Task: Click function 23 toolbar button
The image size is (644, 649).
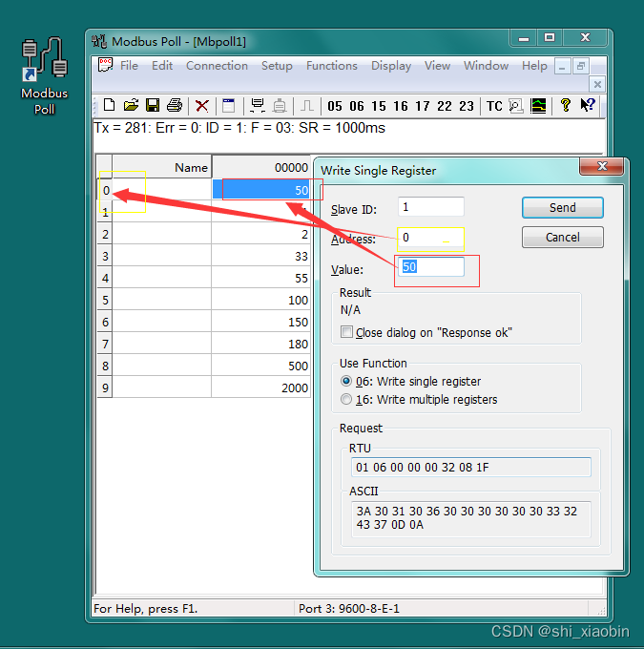Action: (x=466, y=106)
